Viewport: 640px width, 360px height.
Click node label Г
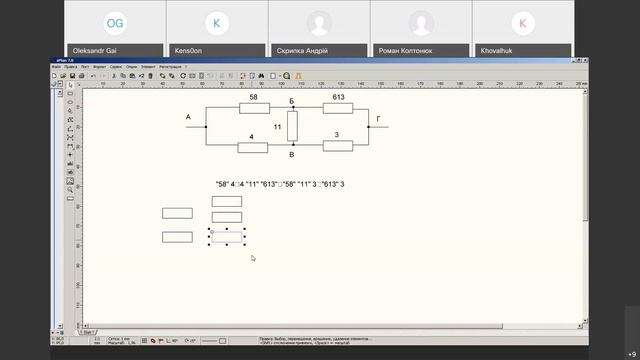[x=378, y=119]
